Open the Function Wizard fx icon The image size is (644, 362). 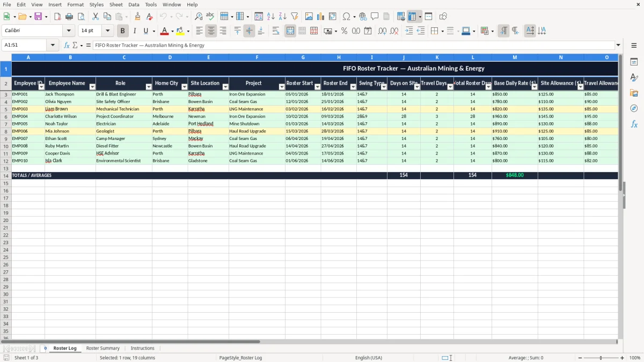point(67,46)
